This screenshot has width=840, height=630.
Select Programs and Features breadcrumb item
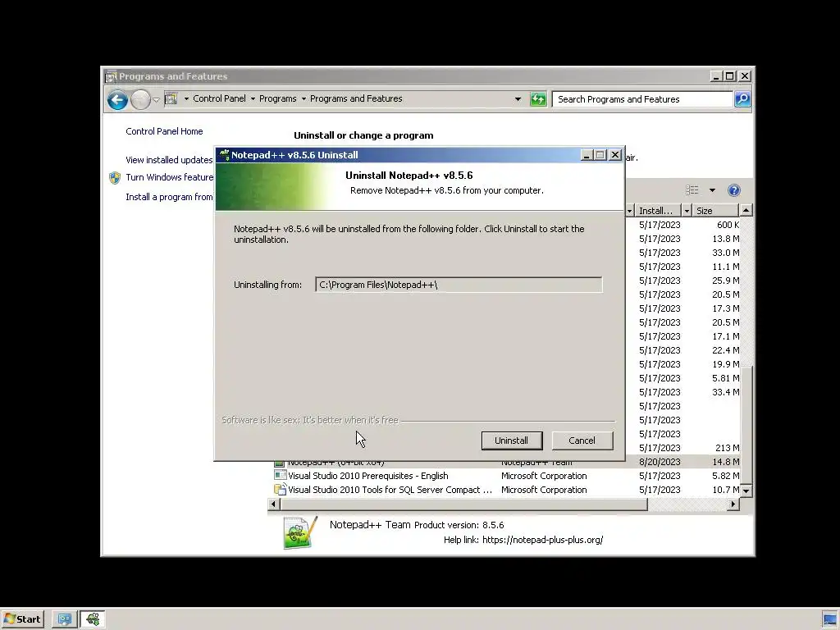pyautogui.click(x=356, y=98)
